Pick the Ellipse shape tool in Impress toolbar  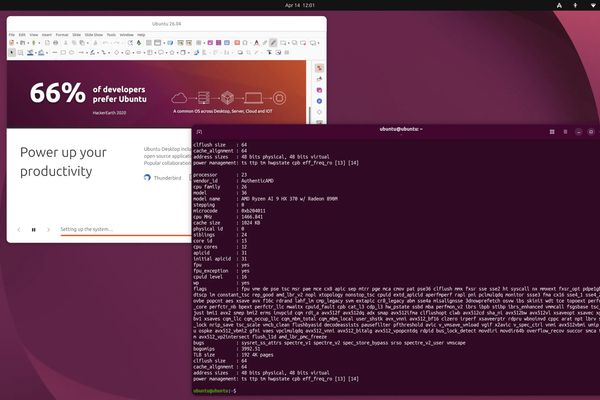72,52
